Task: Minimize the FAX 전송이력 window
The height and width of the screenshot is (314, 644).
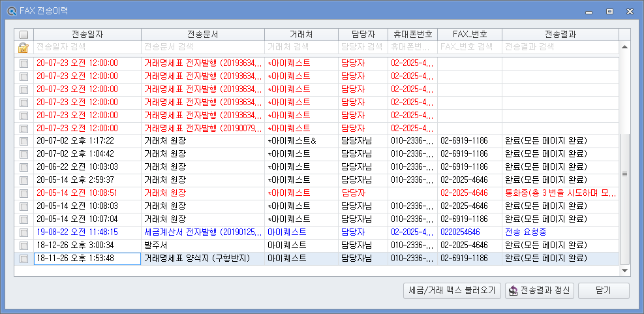Action: point(589,12)
